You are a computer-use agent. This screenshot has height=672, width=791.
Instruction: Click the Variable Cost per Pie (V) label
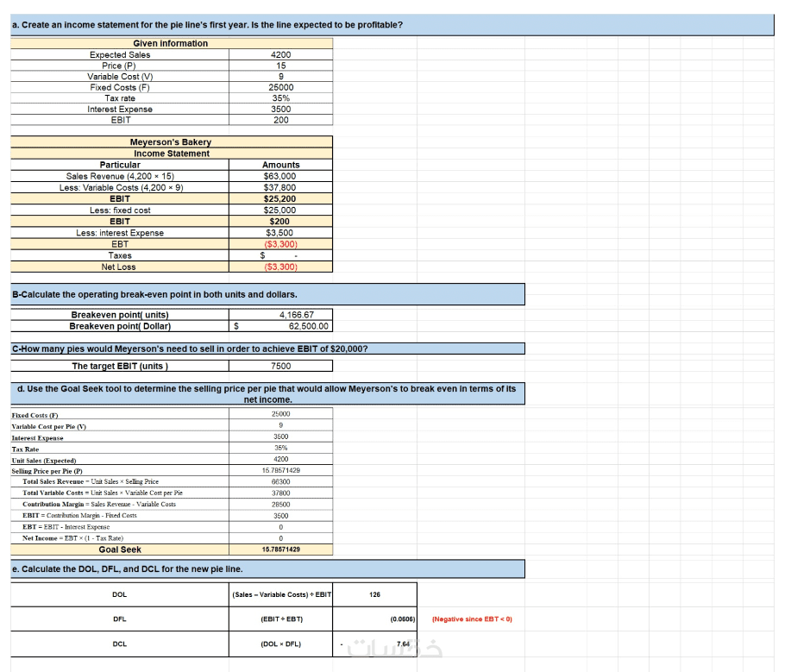point(120,426)
